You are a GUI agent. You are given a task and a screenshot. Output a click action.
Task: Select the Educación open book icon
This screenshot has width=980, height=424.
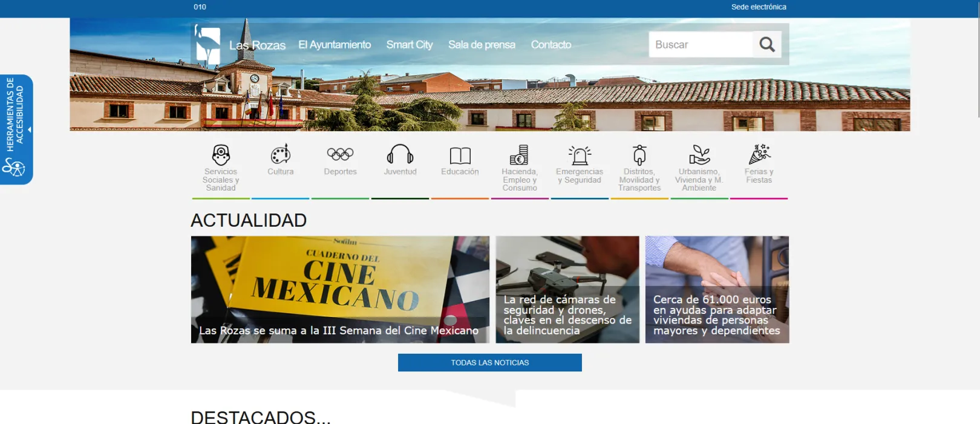pyautogui.click(x=460, y=155)
